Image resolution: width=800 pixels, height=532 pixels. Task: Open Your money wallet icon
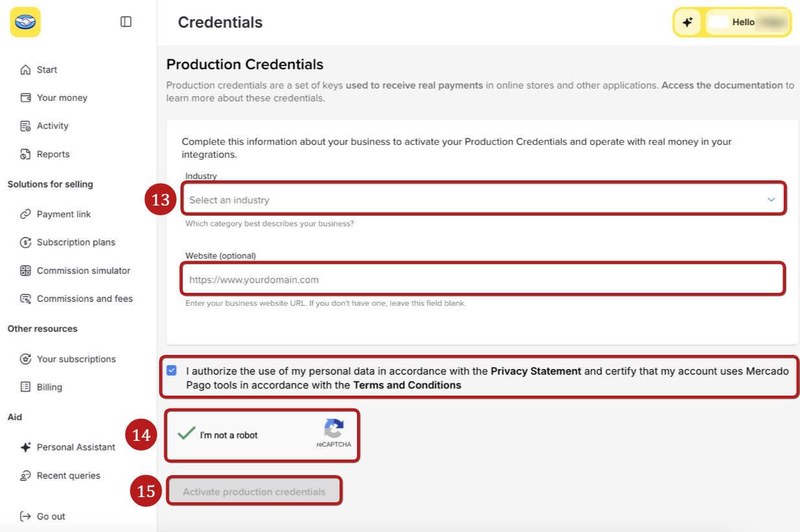pyautogui.click(x=25, y=98)
